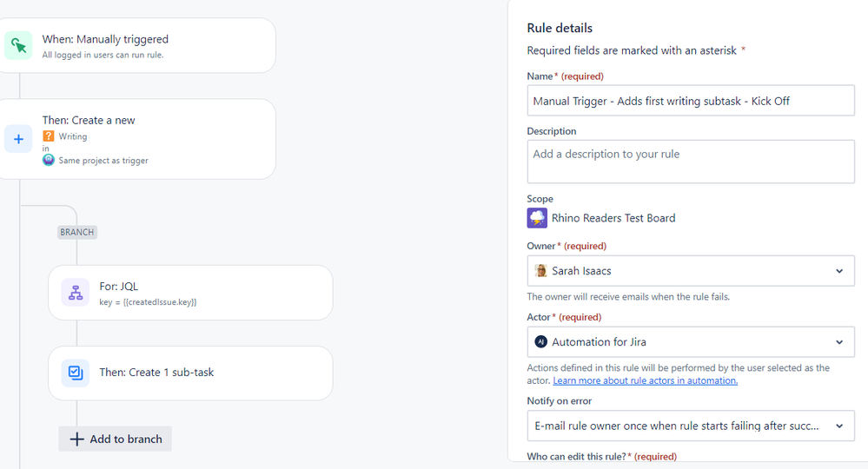Click Sarah Isaacs' avatar in Owner field
The image size is (868, 469).
[540, 271]
